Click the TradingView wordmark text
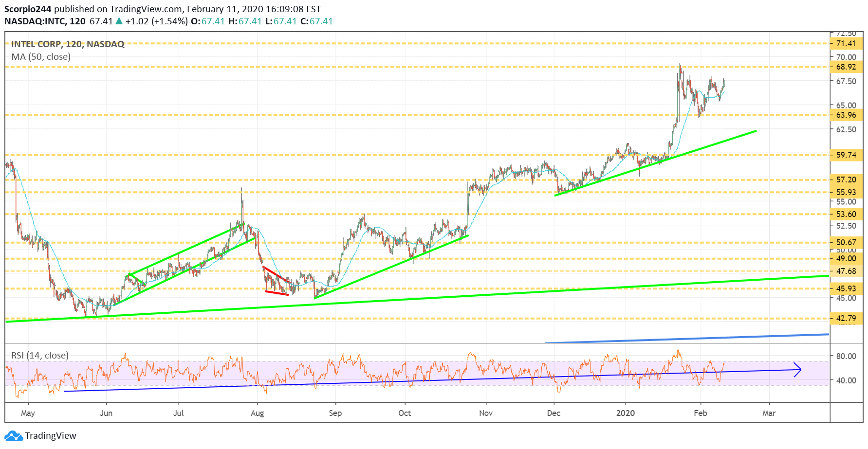This screenshot has width=868, height=449. 51,435
